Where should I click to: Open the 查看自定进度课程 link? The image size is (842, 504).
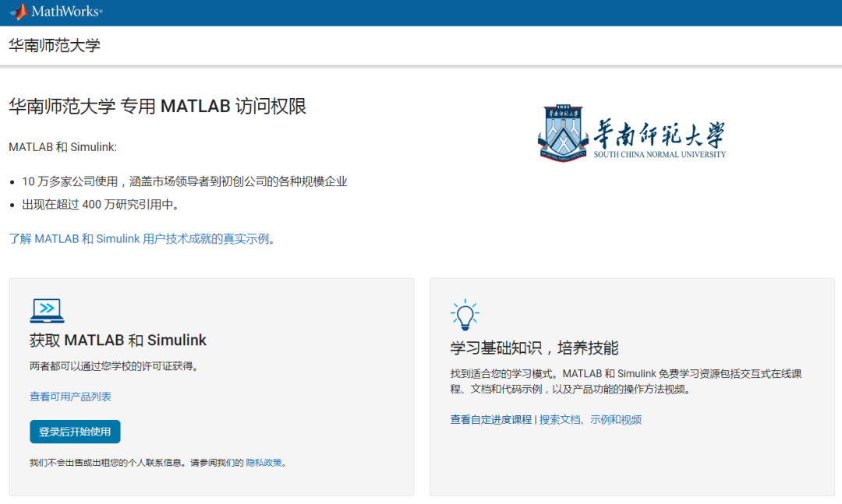(491, 420)
